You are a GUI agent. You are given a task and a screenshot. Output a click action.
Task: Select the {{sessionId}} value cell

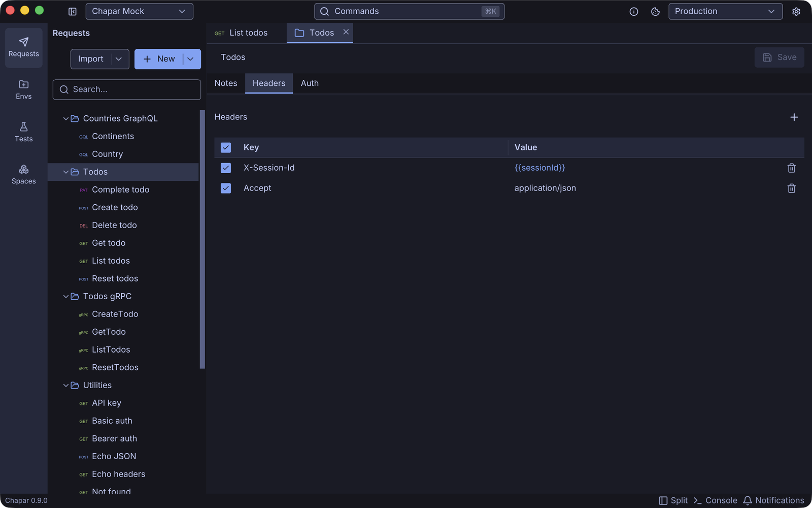coord(539,168)
